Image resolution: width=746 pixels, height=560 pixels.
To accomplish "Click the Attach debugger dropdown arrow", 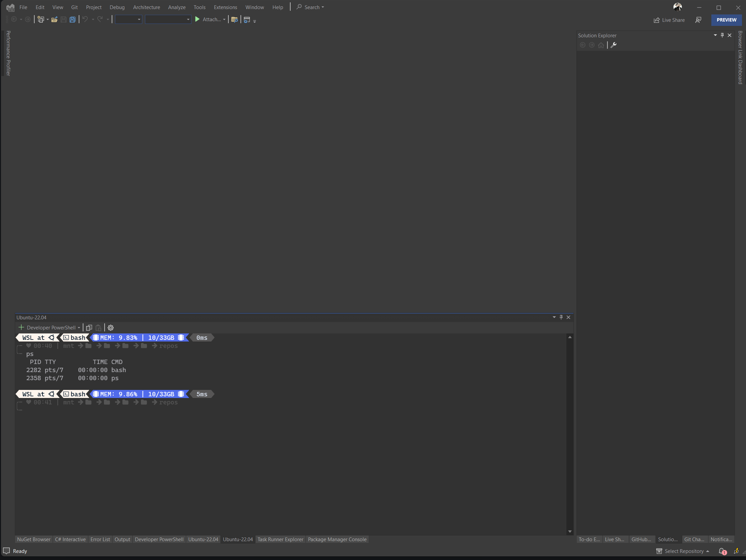I will (x=225, y=19).
